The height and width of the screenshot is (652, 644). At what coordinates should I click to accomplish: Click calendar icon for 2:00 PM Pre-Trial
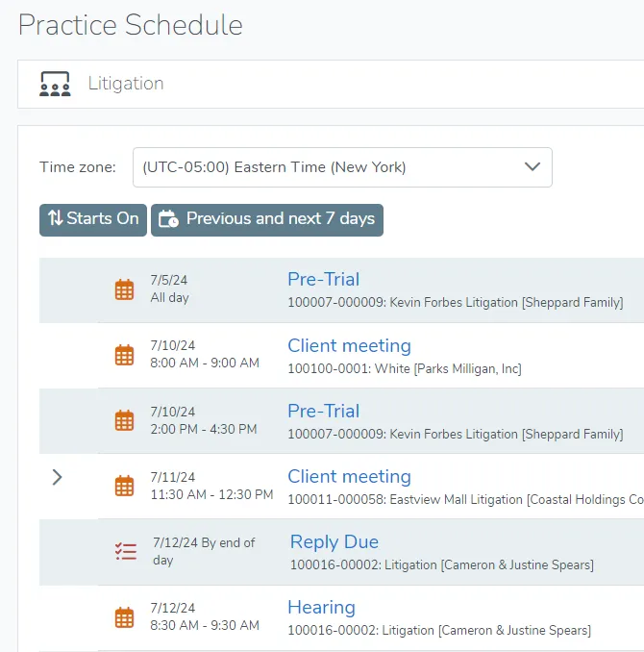tap(124, 420)
